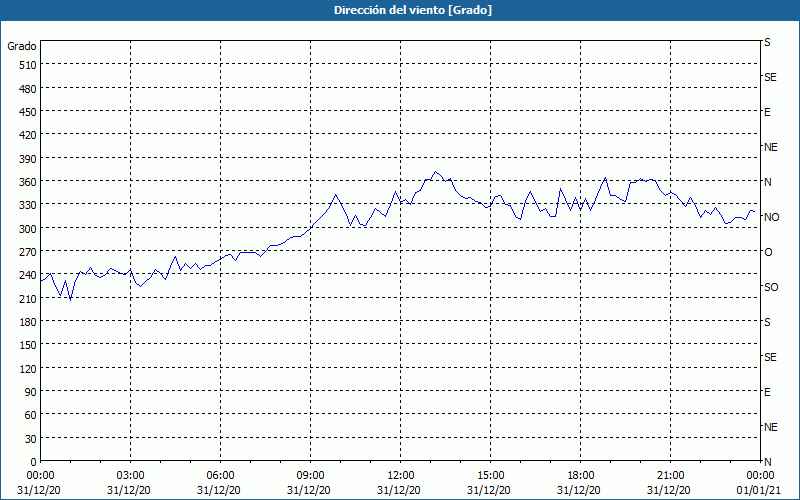Click the 120 degree axis label
The image size is (800, 500).
(x=29, y=369)
